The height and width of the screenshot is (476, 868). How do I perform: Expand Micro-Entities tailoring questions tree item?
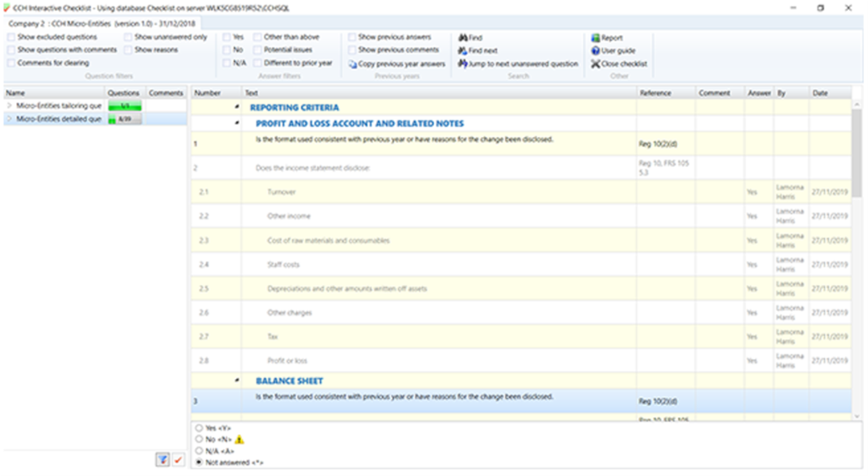click(x=9, y=105)
